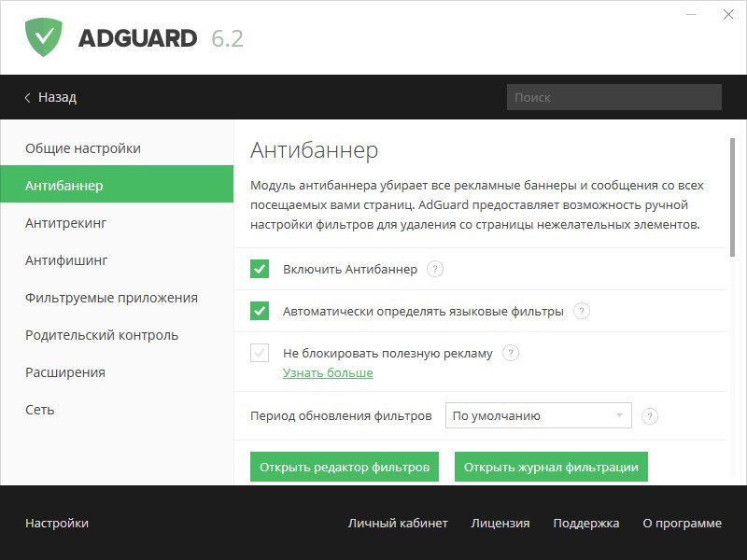
Task: Open Общие настройки section
Action: coord(117,148)
